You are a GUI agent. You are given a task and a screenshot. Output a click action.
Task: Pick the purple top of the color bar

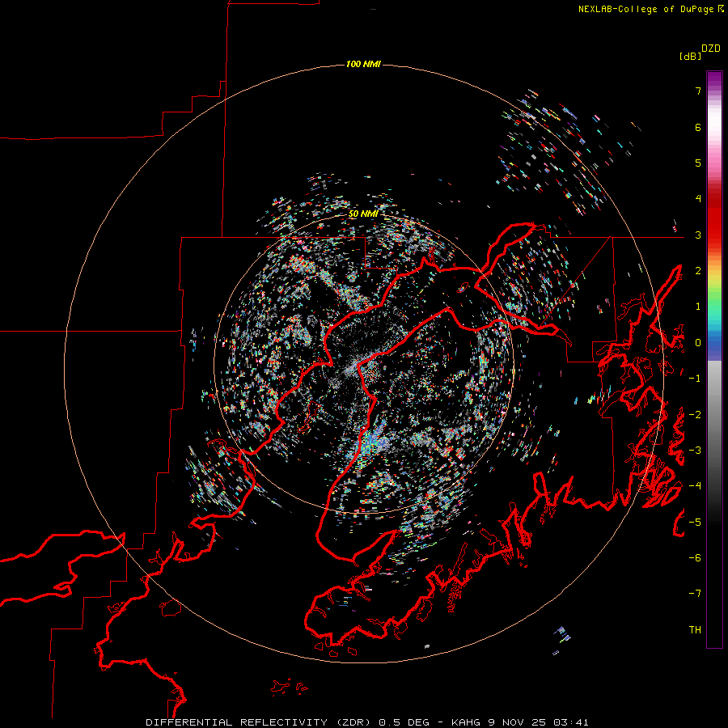click(714, 79)
